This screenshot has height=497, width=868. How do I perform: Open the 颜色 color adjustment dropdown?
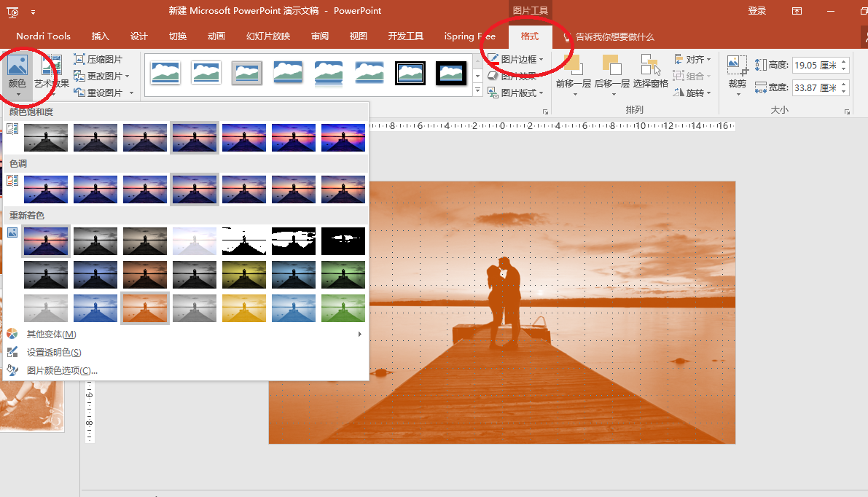[x=17, y=76]
